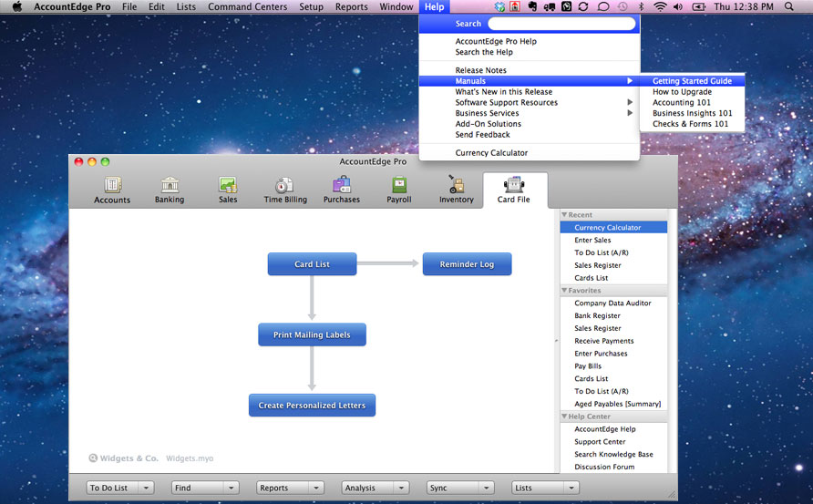
Task: Open the To Do List dropdown arrow
Action: [x=146, y=488]
